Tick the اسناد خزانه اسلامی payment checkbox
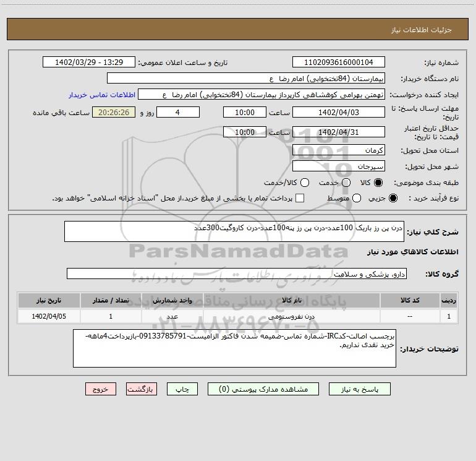This screenshot has width=476, height=461. coord(300,198)
